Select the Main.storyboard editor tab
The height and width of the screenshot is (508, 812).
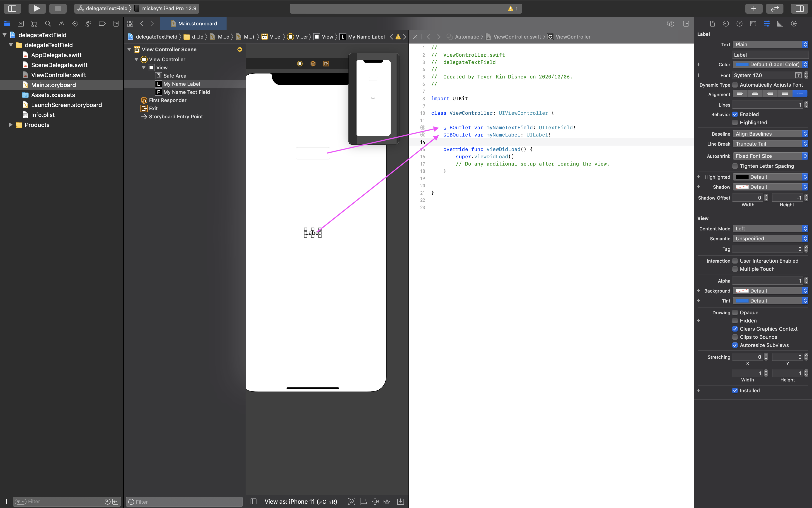click(193, 24)
